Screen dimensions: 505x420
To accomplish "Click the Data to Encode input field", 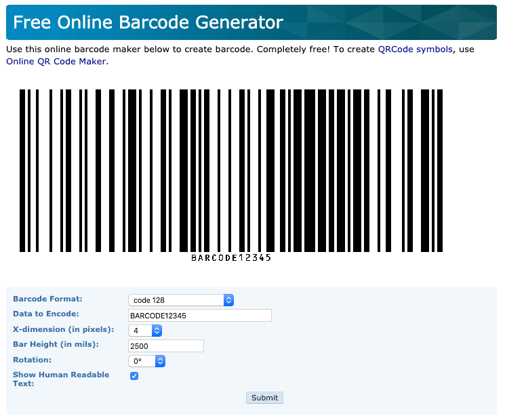I will (200, 316).
